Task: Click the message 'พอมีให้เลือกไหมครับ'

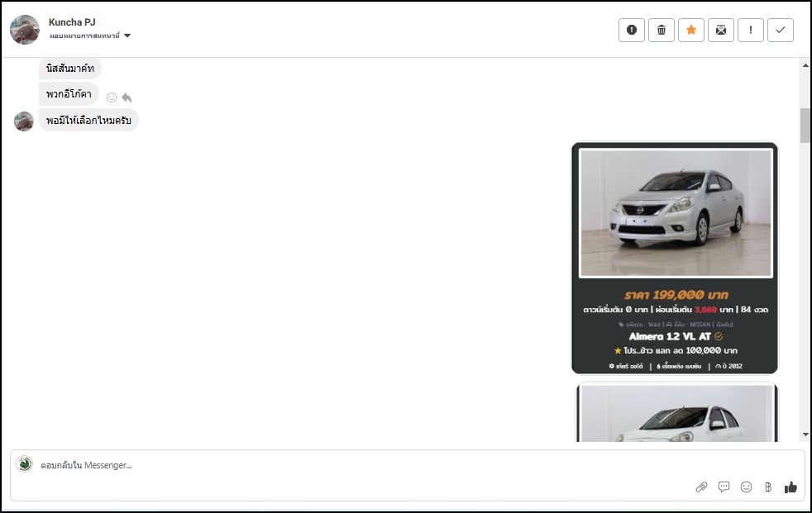Action: click(88, 120)
